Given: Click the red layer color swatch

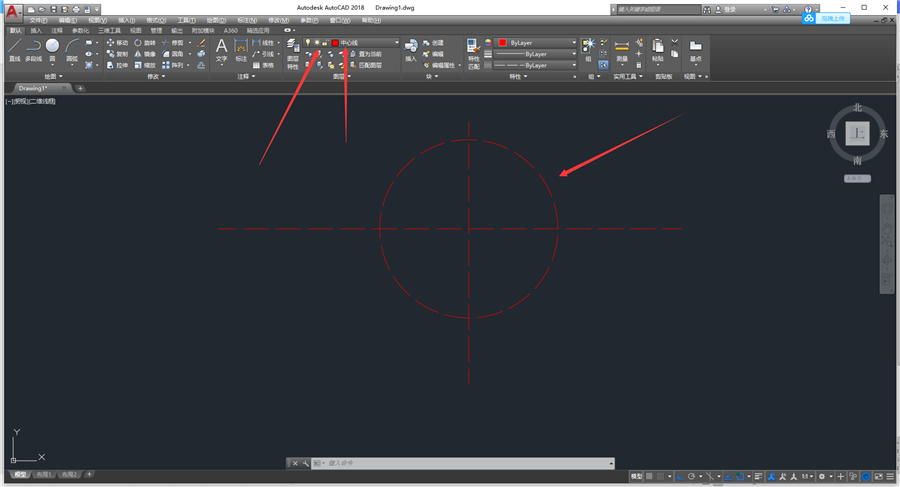Looking at the screenshot, I should pyautogui.click(x=335, y=42).
